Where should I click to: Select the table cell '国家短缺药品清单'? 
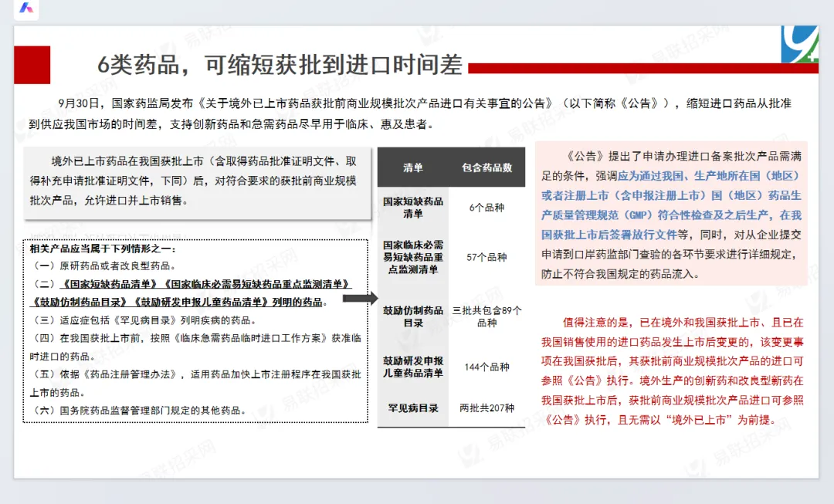point(412,208)
